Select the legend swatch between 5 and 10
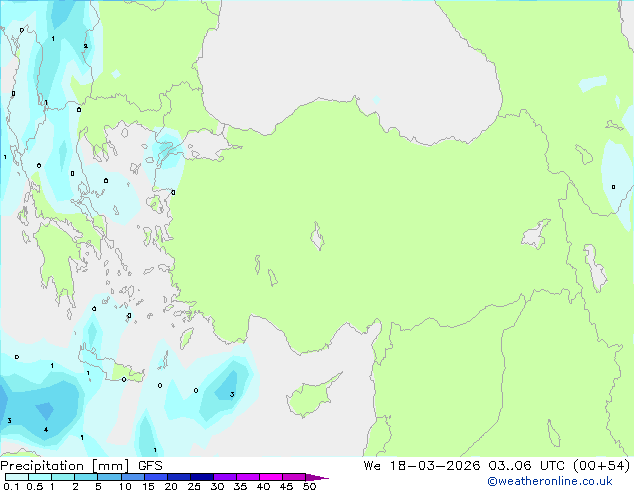Image resolution: width=634 pixels, height=490 pixels. (109, 477)
